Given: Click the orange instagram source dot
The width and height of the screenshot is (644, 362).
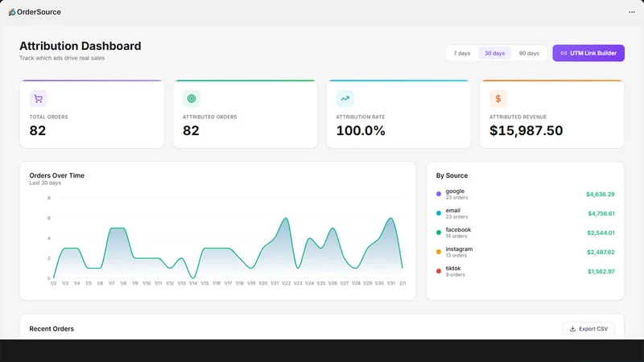Looking at the screenshot, I should pos(439,252).
